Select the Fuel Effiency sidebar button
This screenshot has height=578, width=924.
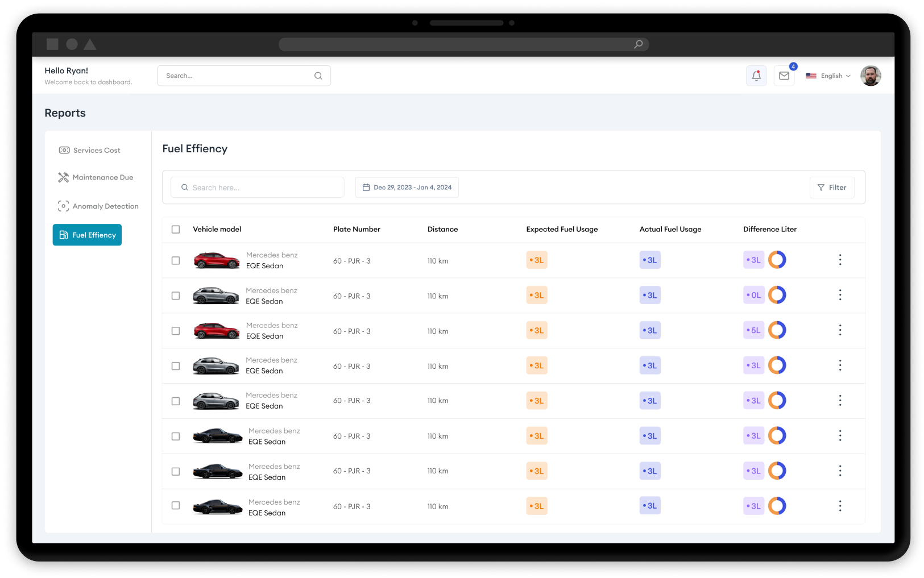tap(87, 235)
